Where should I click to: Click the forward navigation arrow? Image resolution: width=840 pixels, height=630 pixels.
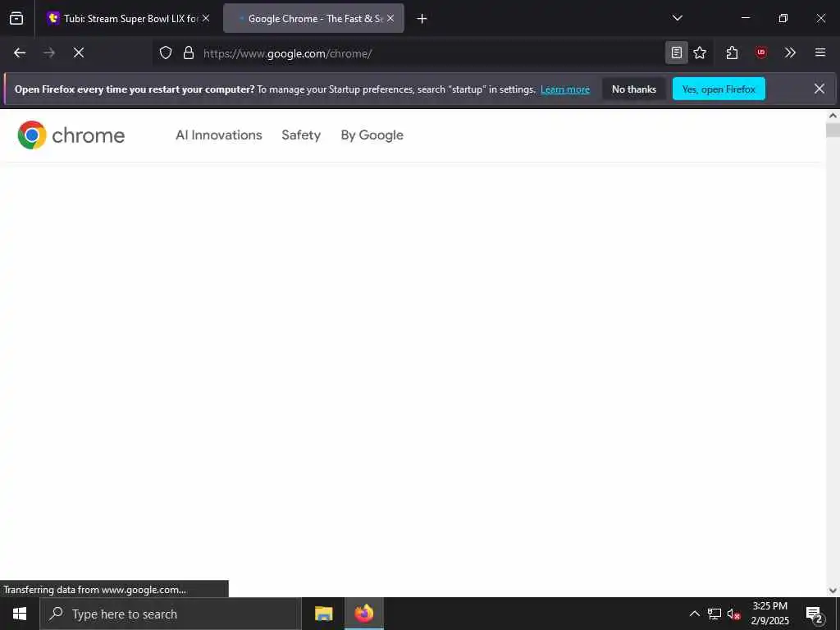(x=49, y=52)
